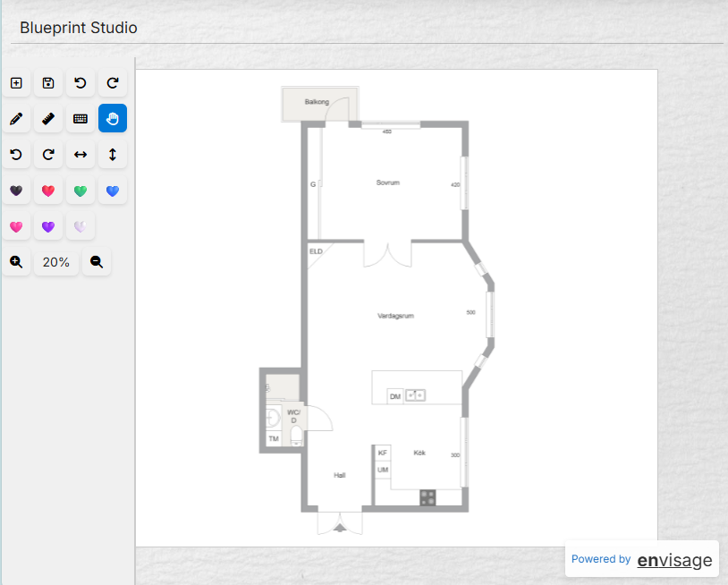728x585 pixels.
Task: Select the purple heart color
Action: (48, 226)
